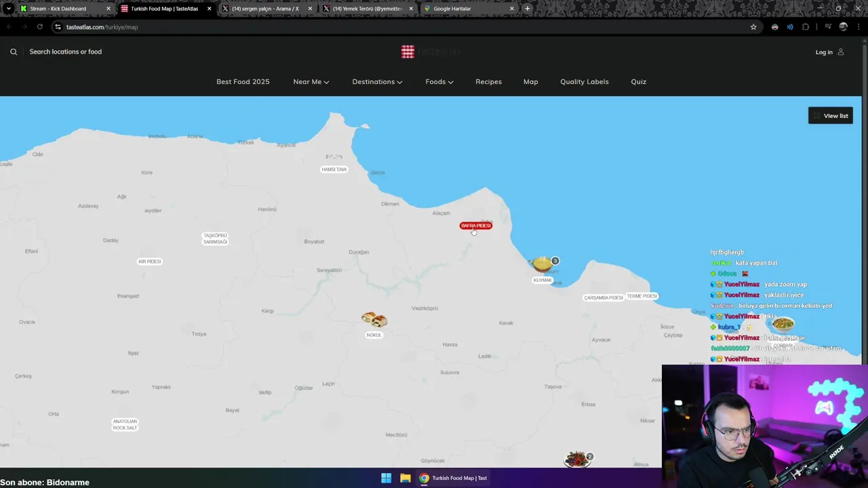Switch to Stream - Kick Dashboard tab
The image size is (868, 488).
point(58,9)
